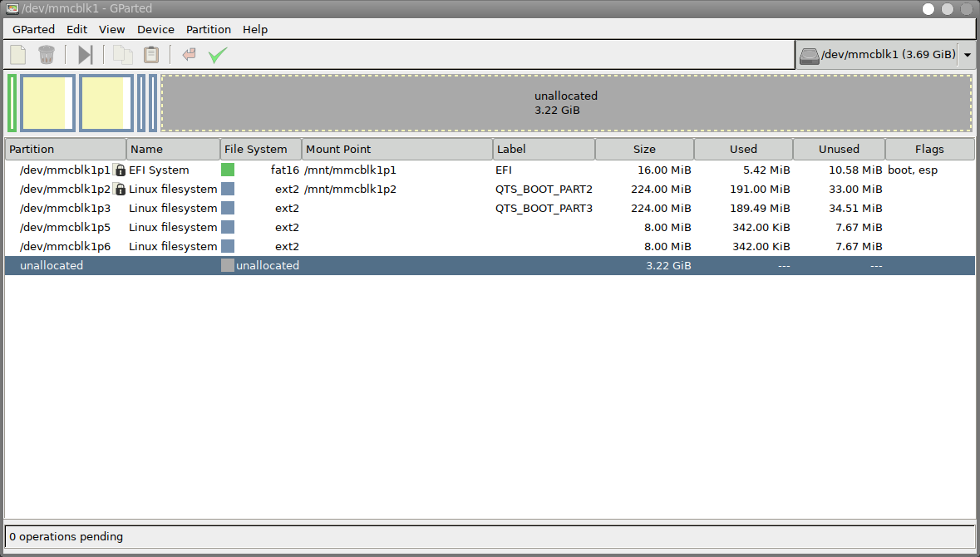
Task: Click the 0 operations pending status bar
Action: (x=490, y=537)
